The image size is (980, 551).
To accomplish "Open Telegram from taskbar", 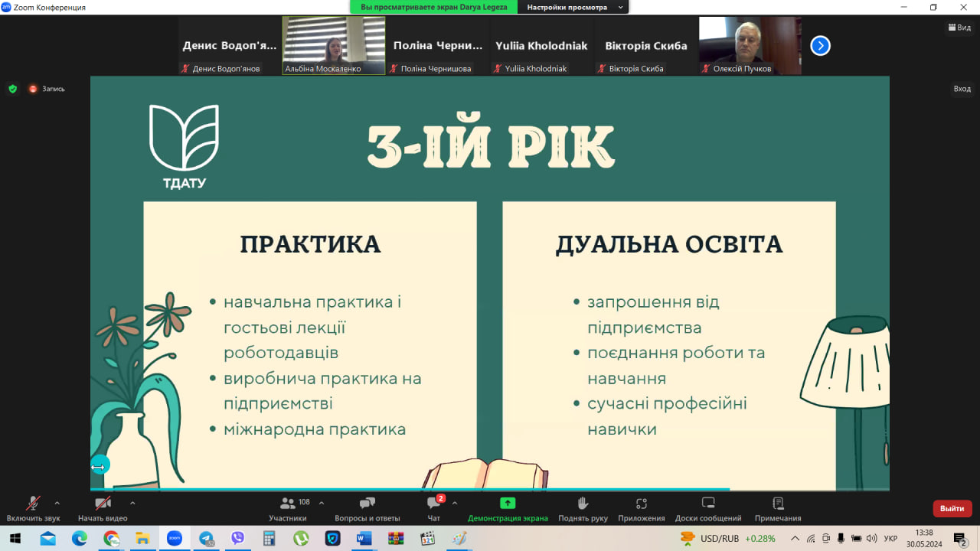I will (x=206, y=539).
